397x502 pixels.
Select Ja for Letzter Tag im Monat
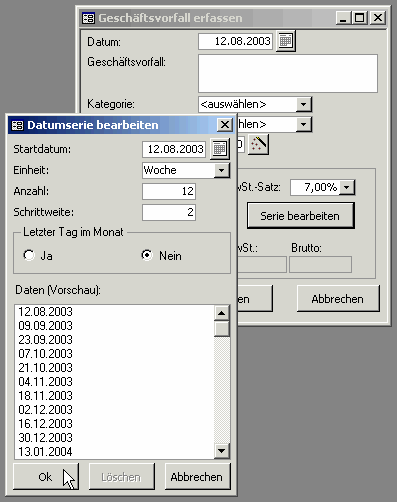point(29,255)
